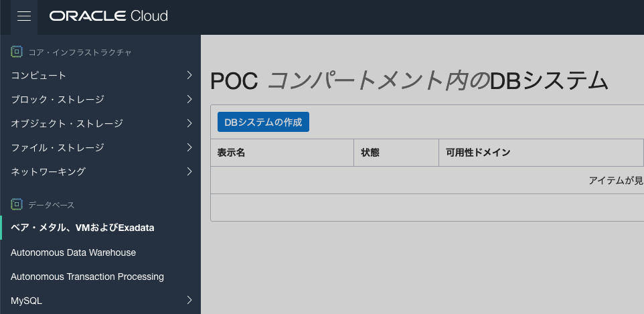Click the データベース section label
This screenshot has height=314, width=644.
click(x=52, y=205)
